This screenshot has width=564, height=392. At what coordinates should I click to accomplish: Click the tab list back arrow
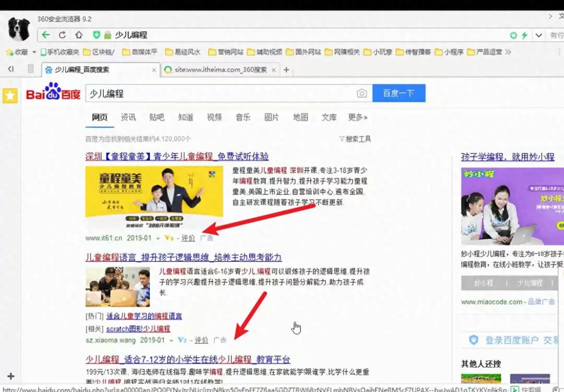pyautogui.click(x=11, y=69)
